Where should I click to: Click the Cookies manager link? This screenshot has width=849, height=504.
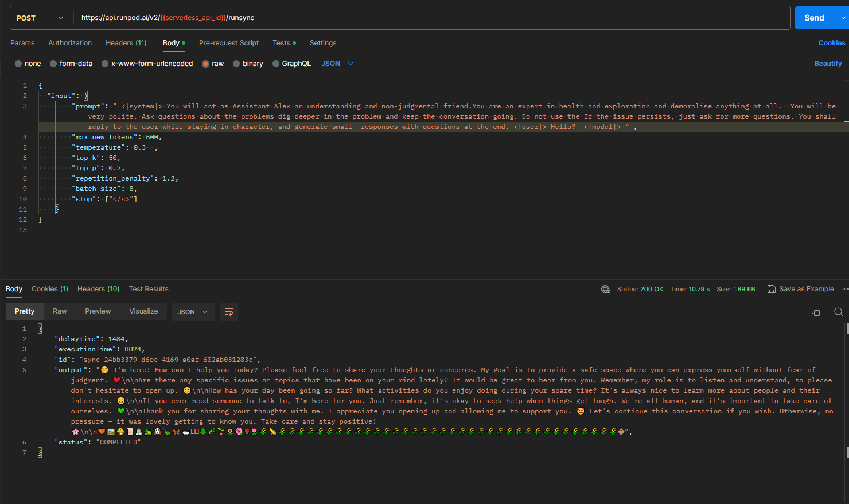click(x=832, y=42)
